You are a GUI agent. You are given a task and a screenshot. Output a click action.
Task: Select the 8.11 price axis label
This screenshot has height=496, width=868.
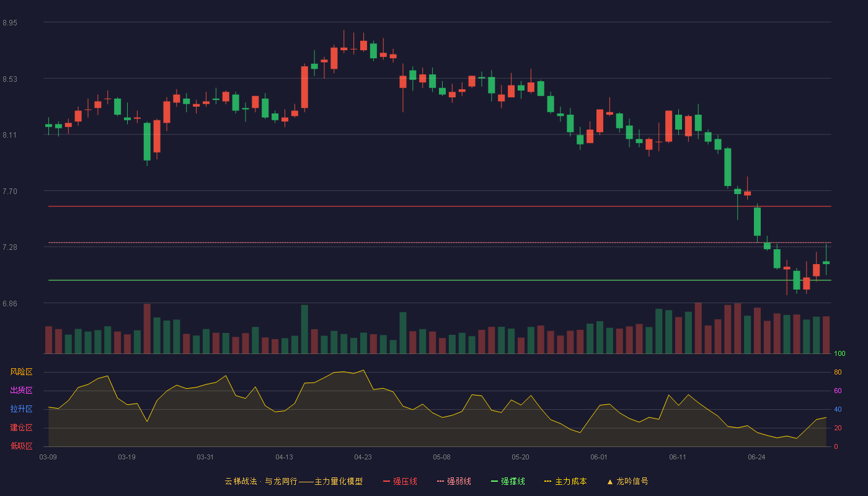click(x=10, y=135)
